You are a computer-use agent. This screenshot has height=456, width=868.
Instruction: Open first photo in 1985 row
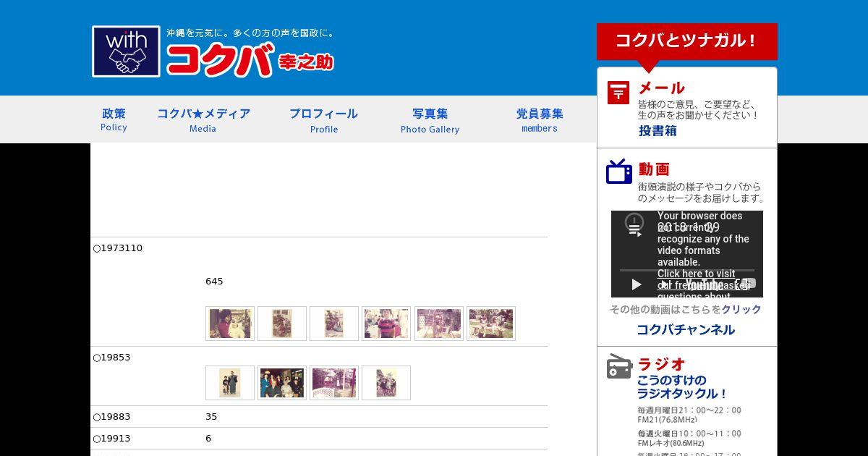coord(230,383)
